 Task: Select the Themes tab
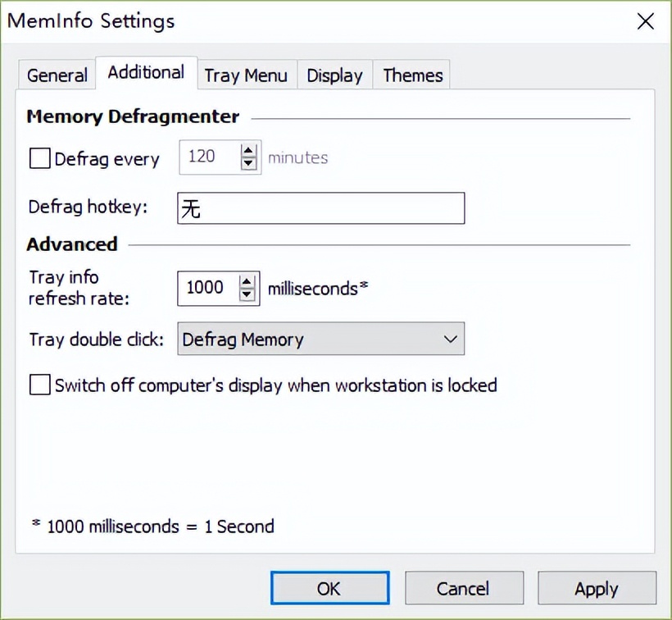412,75
